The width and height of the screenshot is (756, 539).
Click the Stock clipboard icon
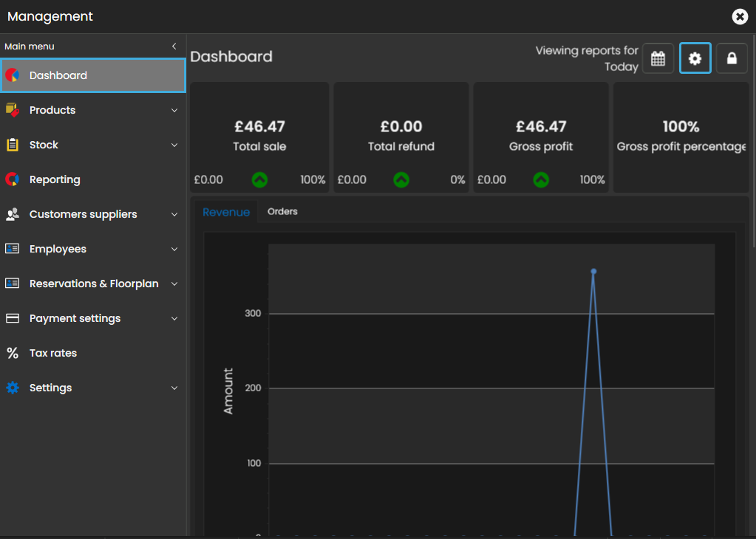[x=12, y=145]
